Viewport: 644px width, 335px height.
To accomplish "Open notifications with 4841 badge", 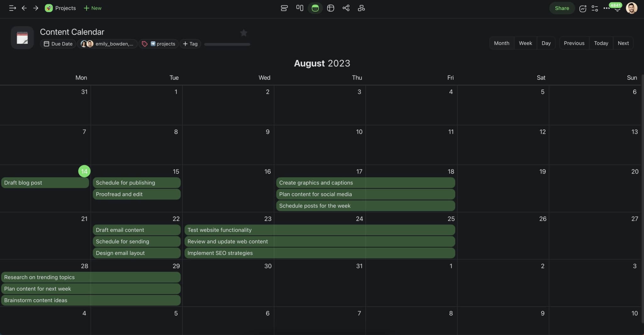I will pos(617,8).
